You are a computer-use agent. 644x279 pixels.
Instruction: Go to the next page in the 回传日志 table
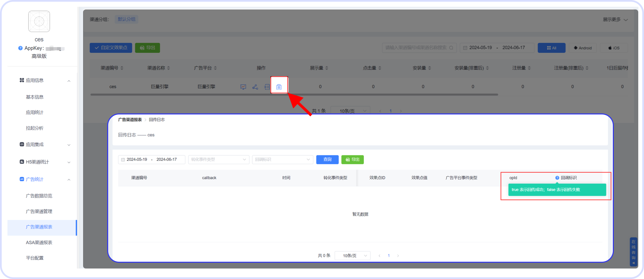pos(398,256)
